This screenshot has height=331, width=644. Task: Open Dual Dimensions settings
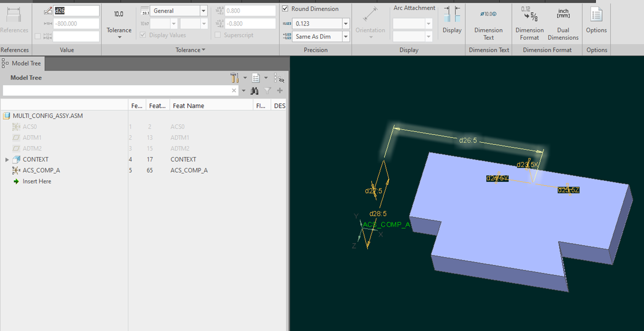(563, 23)
